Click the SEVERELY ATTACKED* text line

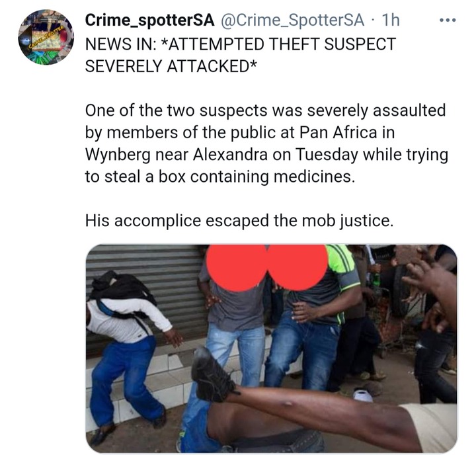[171, 66]
